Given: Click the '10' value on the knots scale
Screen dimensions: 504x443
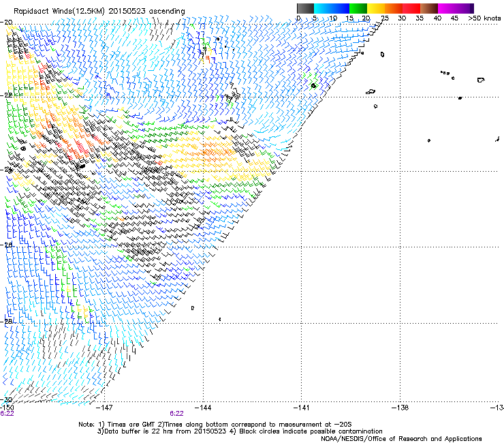Looking at the screenshot, I should tap(333, 18).
